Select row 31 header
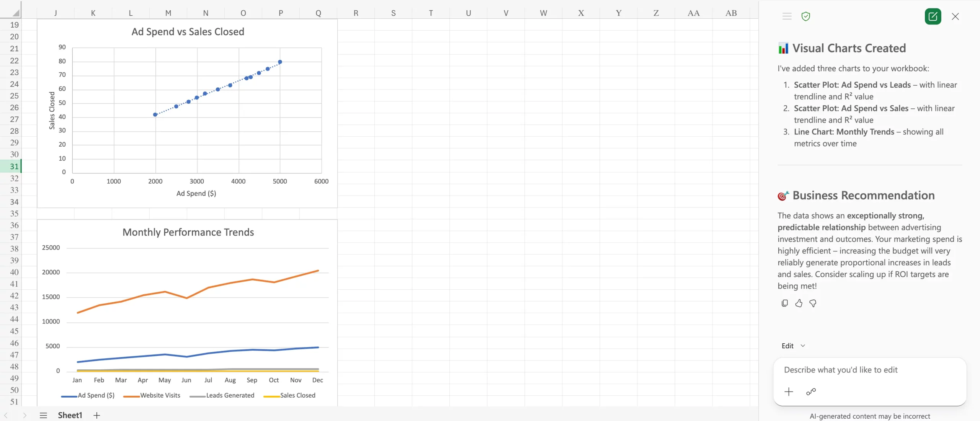The width and height of the screenshot is (980, 421). [x=14, y=166]
